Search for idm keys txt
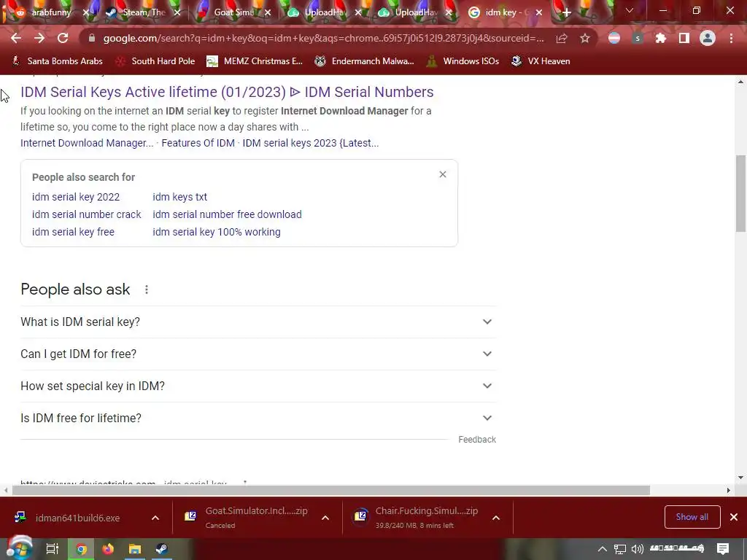The width and height of the screenshot is (747, 560). click(179, 197)
